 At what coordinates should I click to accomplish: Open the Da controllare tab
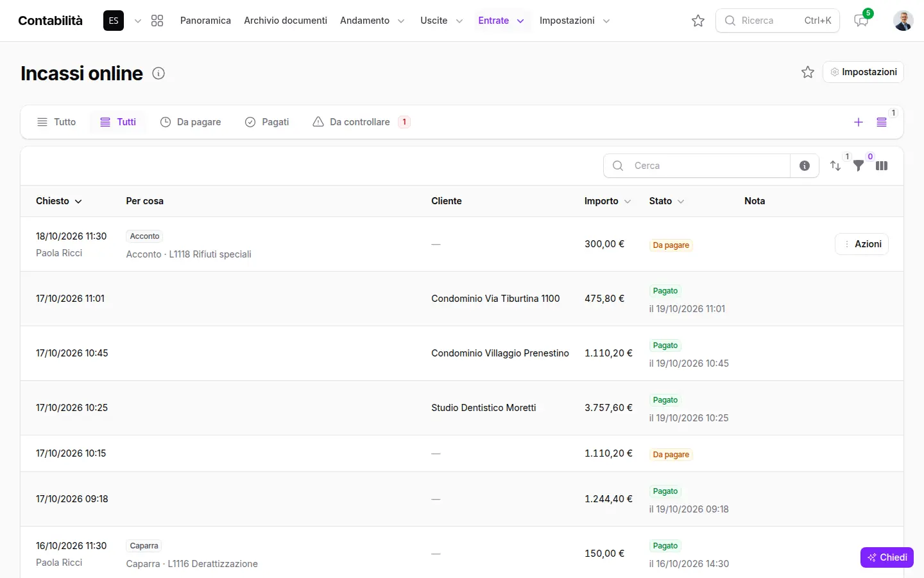361,122
